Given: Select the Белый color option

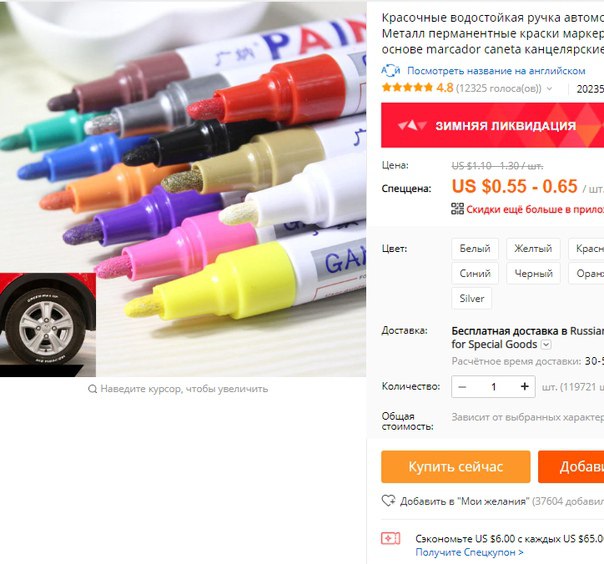Looking at the screenshot, I should (475, 248).
